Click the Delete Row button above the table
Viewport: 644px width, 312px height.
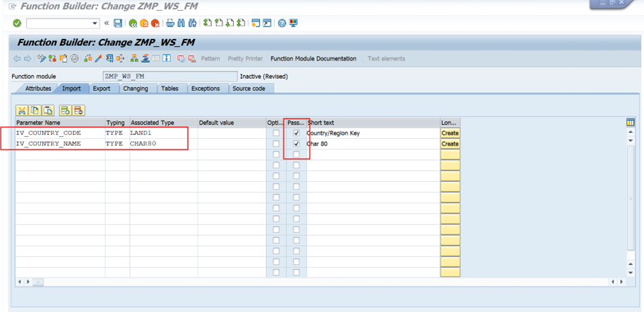point(79,110)
